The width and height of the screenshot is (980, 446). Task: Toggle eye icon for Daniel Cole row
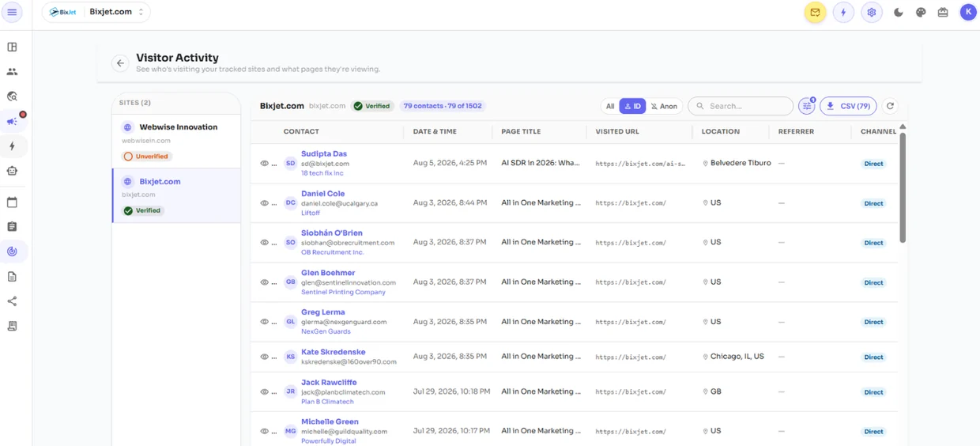pyautogui.click(x=265, y=203)
